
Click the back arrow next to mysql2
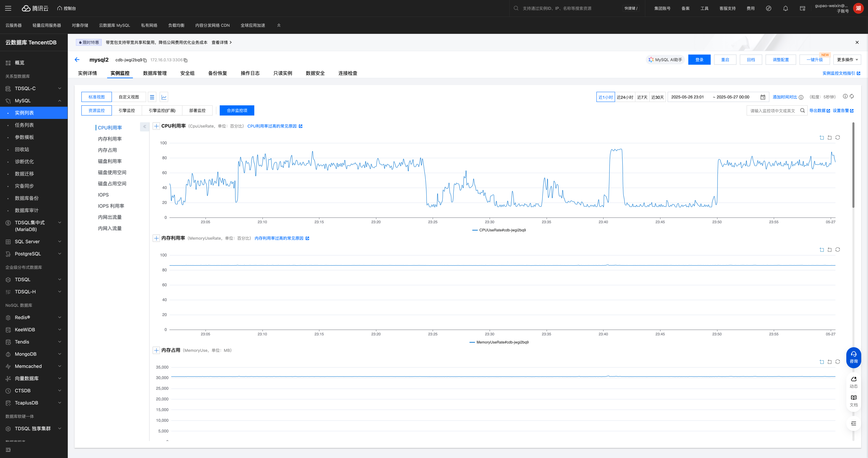77,60
